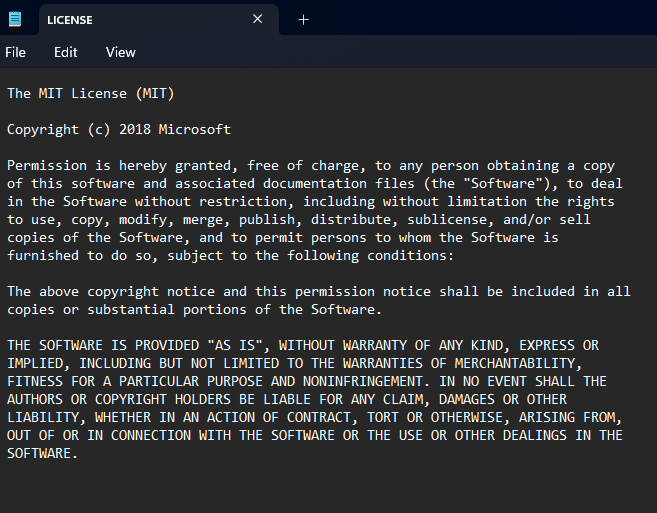Click the Notepad app icon in title bar
The image size is (657, 513).
(15, 19)
